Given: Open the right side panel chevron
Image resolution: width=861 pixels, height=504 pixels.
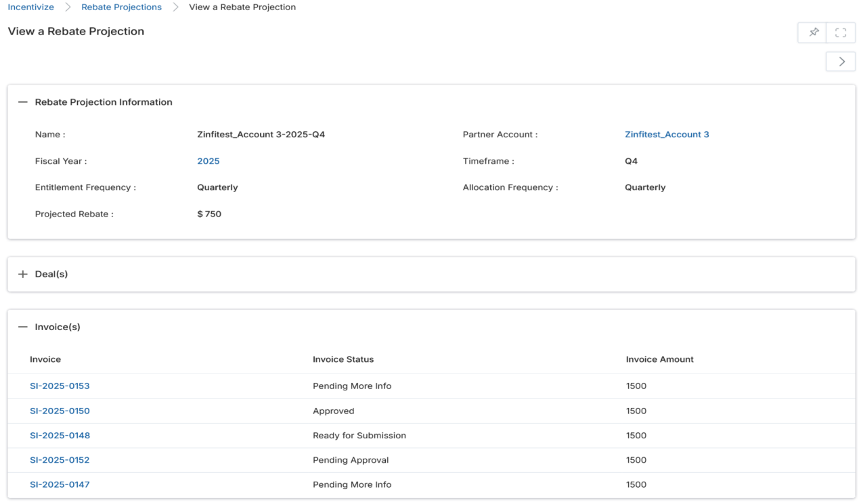Looking at the screenshot, I should pyautogui.click(x=841, y=62).
